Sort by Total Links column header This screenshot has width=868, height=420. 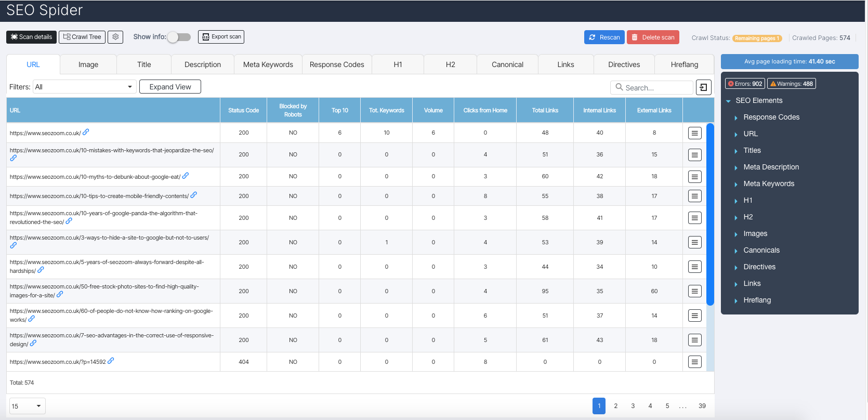(545, 110)
